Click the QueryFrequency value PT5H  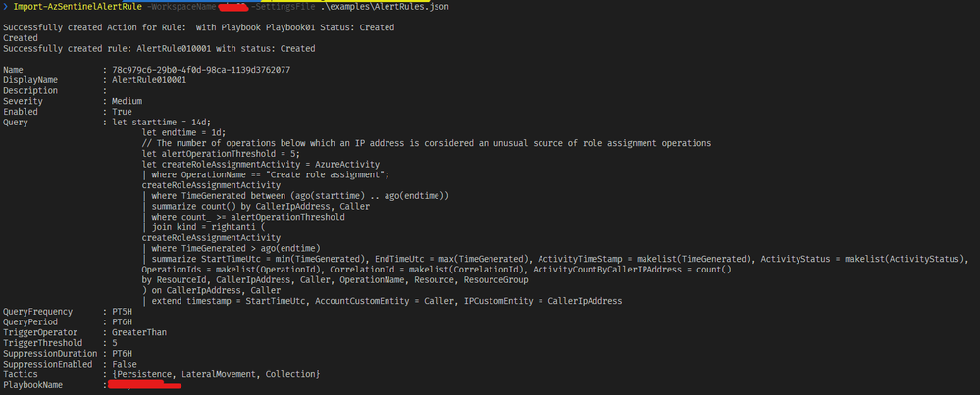pos(122,312)
